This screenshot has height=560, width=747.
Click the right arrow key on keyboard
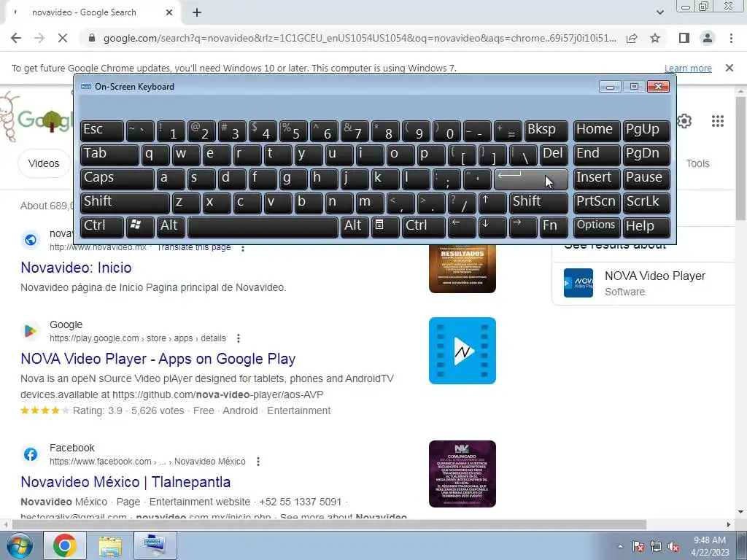click(522, 227)
